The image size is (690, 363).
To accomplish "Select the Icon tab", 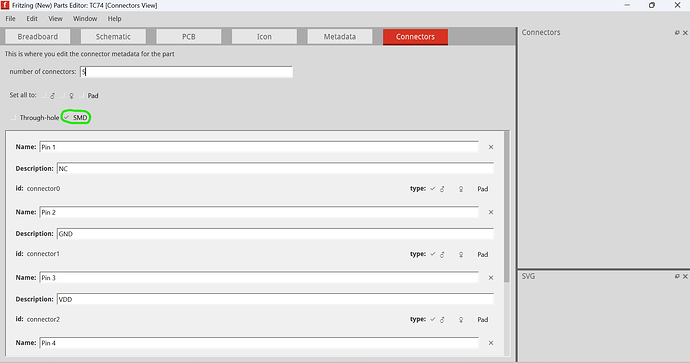I will (x=264, y=37).
